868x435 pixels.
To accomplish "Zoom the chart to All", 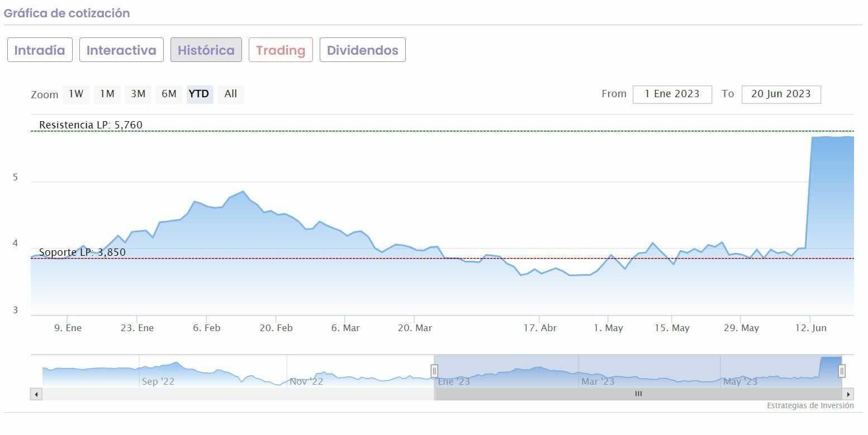I will [x=231, y=94].
